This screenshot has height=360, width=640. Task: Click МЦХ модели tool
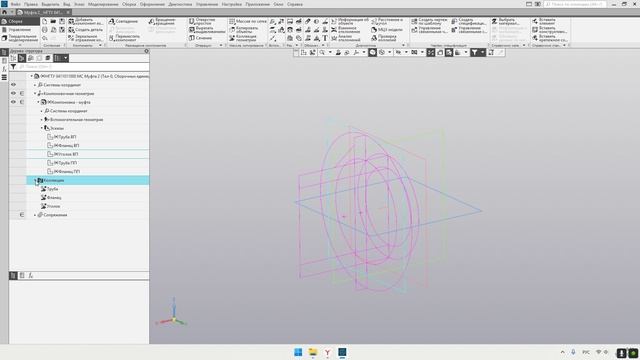tap(387, 30)
